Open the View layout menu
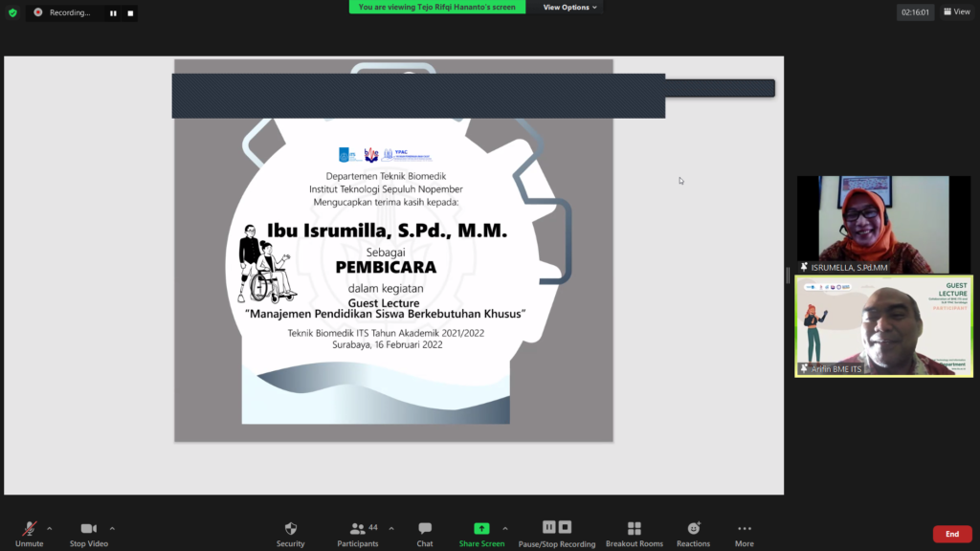 [956, 11]
